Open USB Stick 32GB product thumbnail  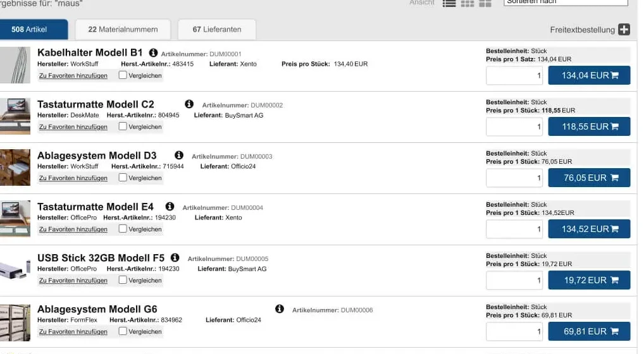pos(15,269)
